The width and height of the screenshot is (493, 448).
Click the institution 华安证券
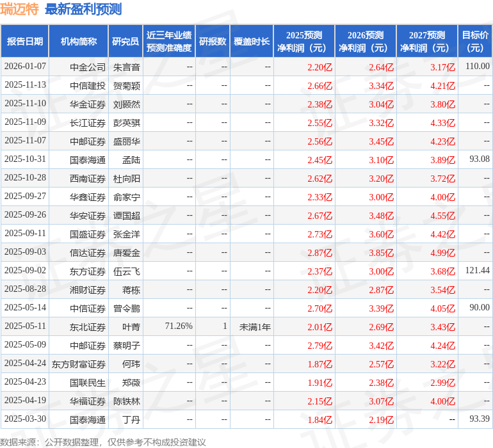tap(88, 215)
